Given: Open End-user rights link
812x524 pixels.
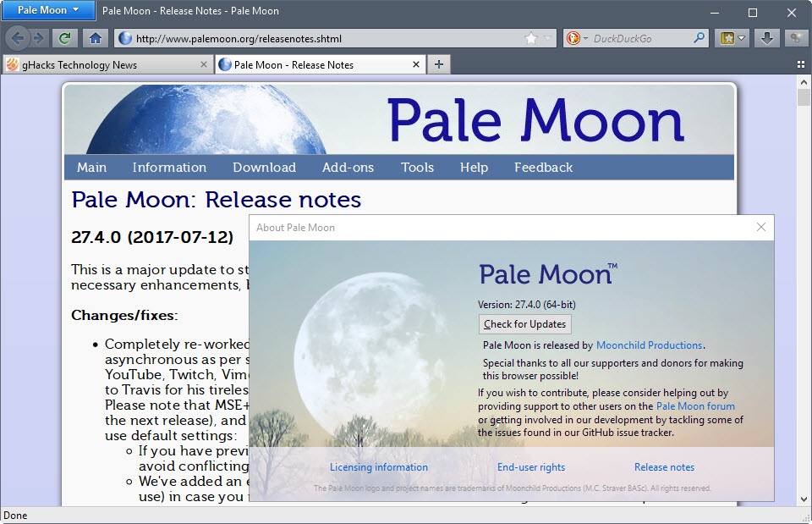Looking at the screenshot, I should pos(531,467).
